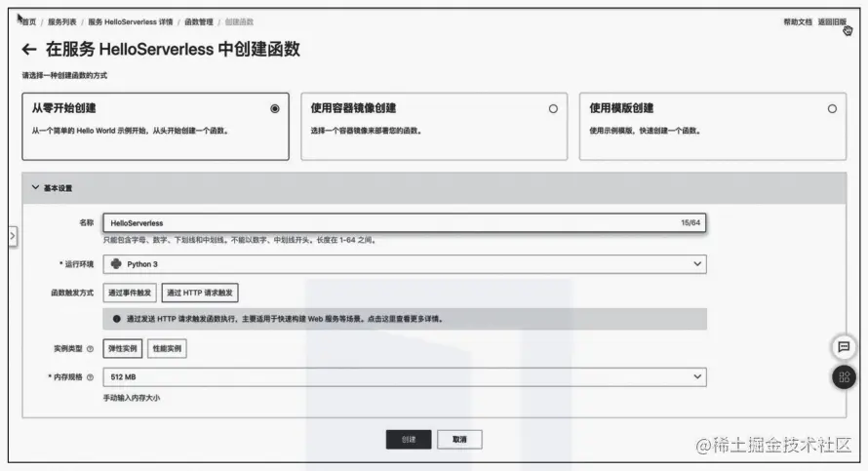Screen dimensions: 868x471
Task: Open the feedback chat bubble icon
Action: coord(844,347)
